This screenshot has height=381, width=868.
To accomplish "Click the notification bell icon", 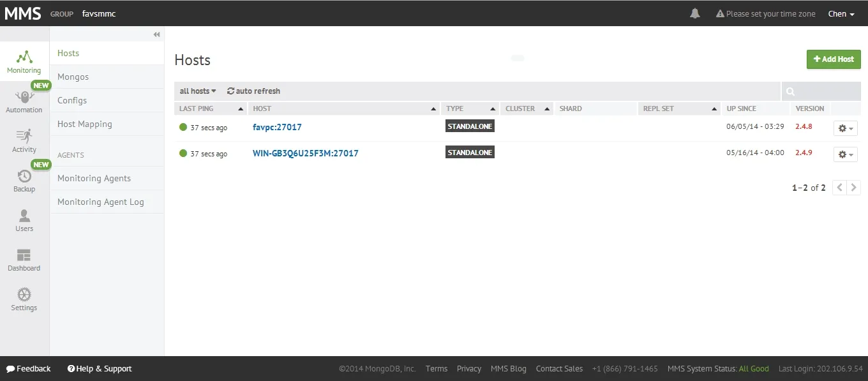I will click(695, 13).
